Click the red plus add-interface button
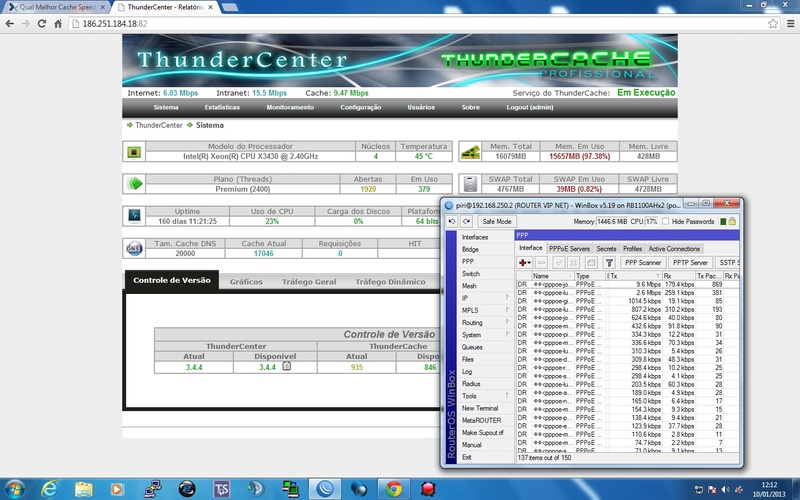Image resolution: width=800 pixels, height=500 pixels. point(524,262)
